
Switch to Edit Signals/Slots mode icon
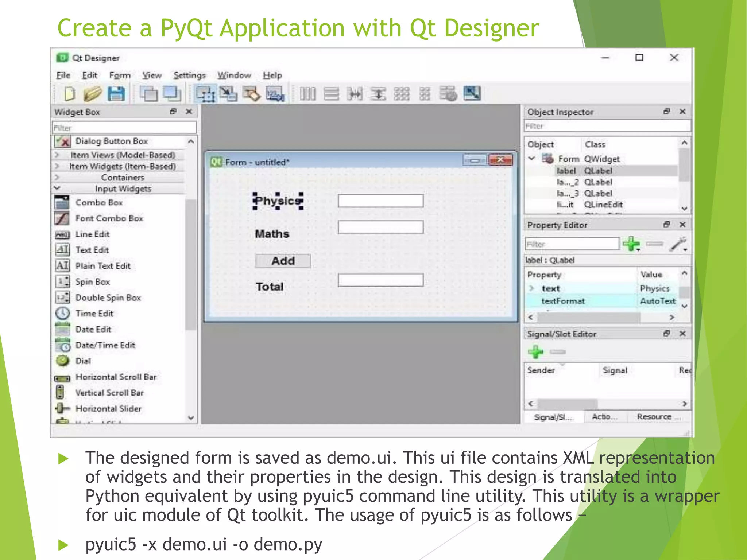pos(229,94)
